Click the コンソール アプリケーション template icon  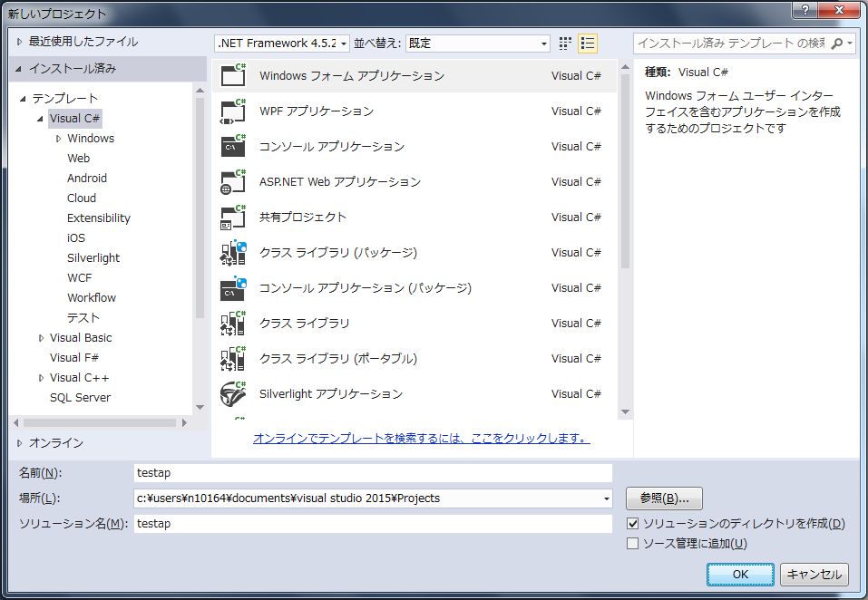click(x=233, y=146)
